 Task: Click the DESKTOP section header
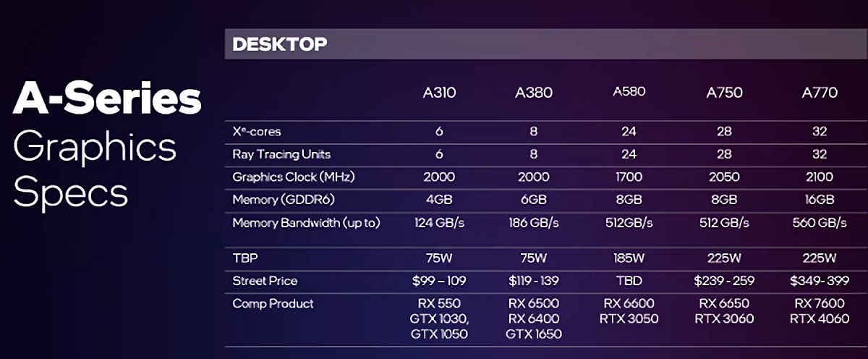280,44
